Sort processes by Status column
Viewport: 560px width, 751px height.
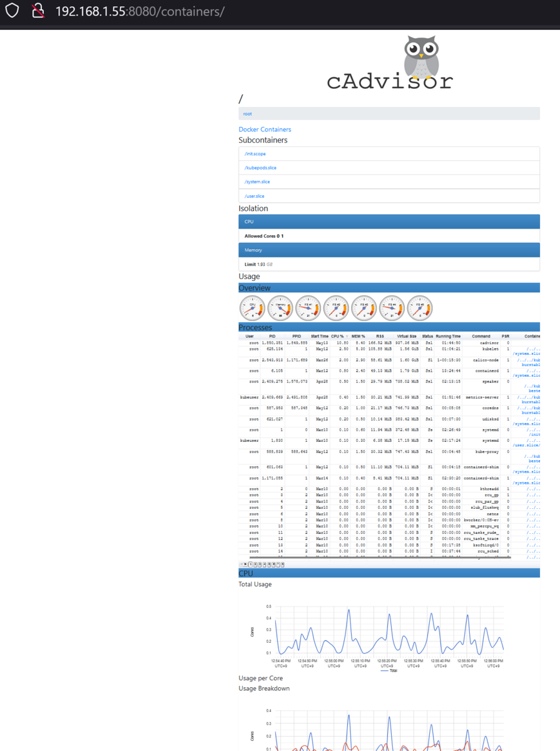pyautogui.click(x=427, y=336)
